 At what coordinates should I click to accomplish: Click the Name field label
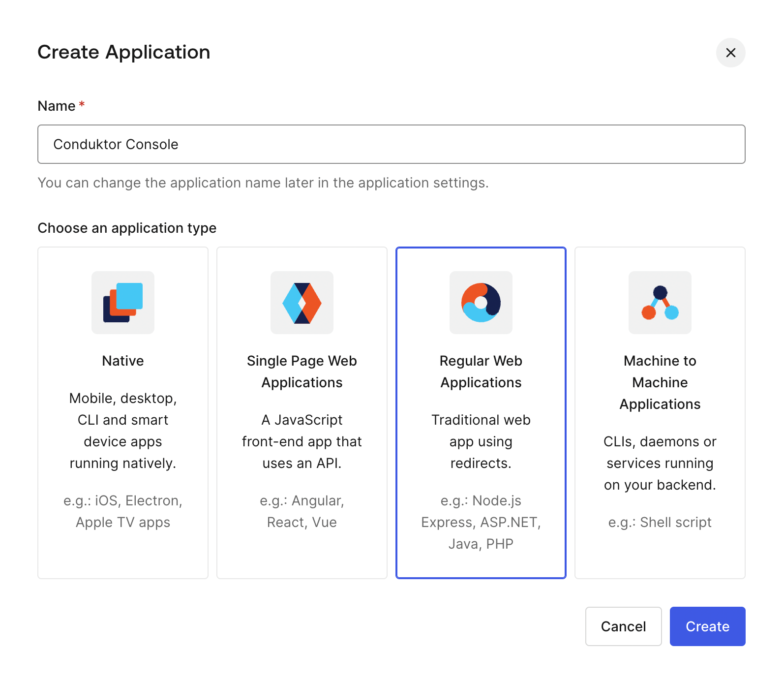[57, 106]
